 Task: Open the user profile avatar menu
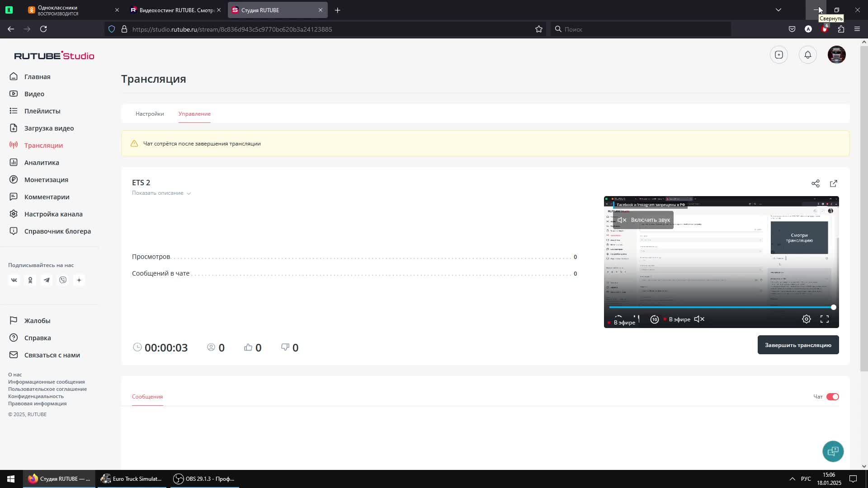point(837,55)
